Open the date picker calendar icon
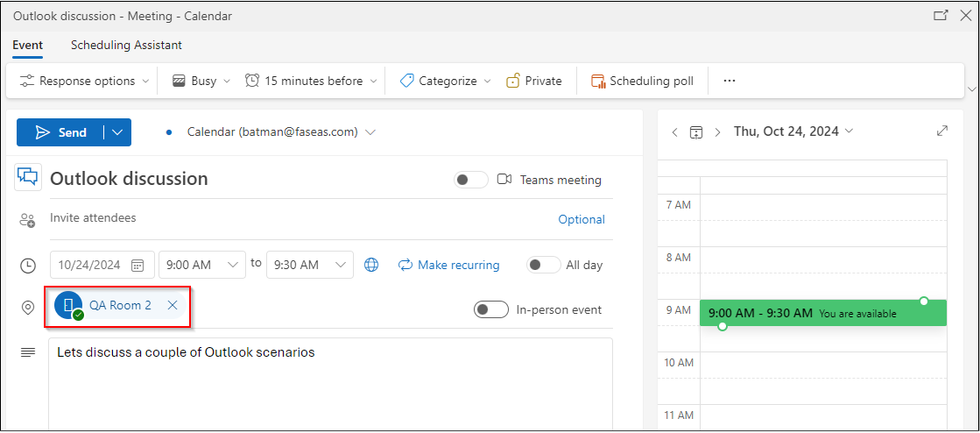 pos(137,265)
